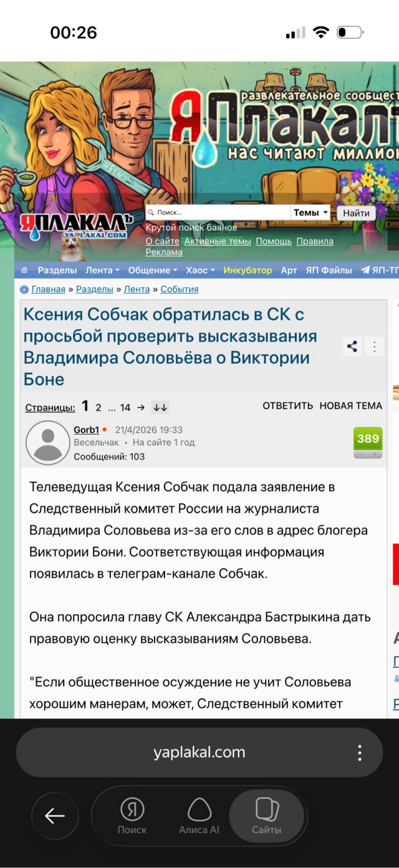Jump to the last page with double arrows
399x868 pixels.
point(160,407)
